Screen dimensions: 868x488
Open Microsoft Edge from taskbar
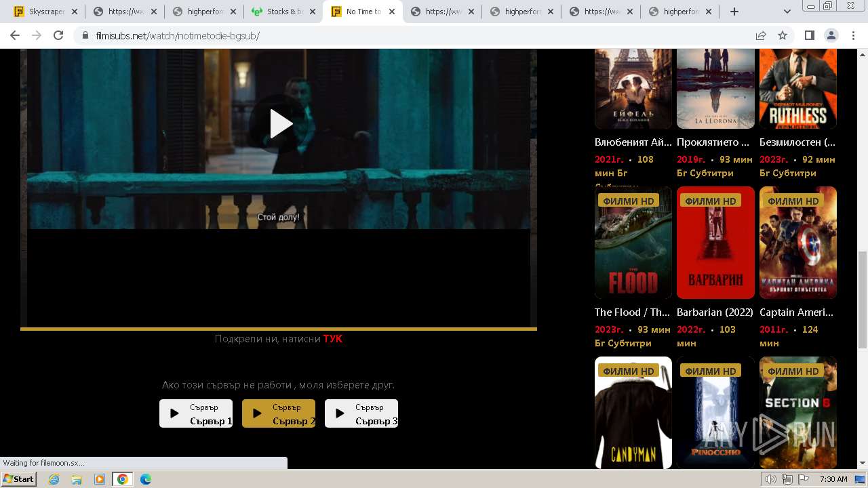(146, 479)
